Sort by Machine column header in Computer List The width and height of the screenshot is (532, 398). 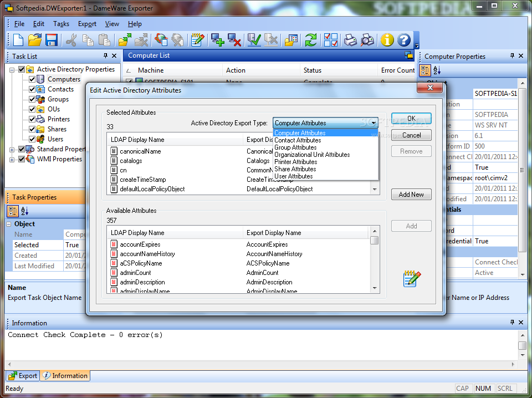(172, 70)
